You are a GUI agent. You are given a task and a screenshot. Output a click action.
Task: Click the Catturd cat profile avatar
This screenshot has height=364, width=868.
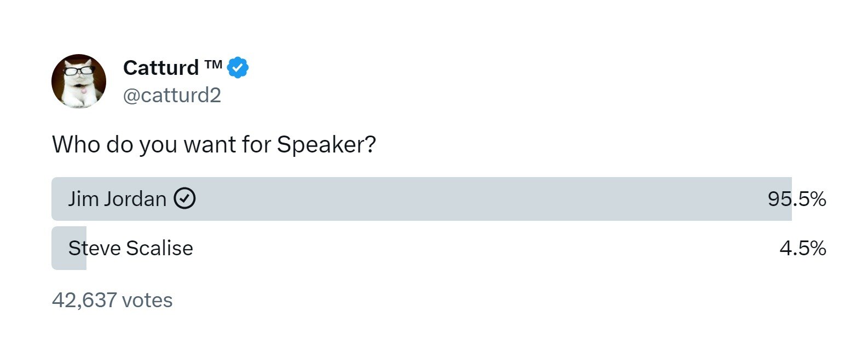tap(79, 81)
